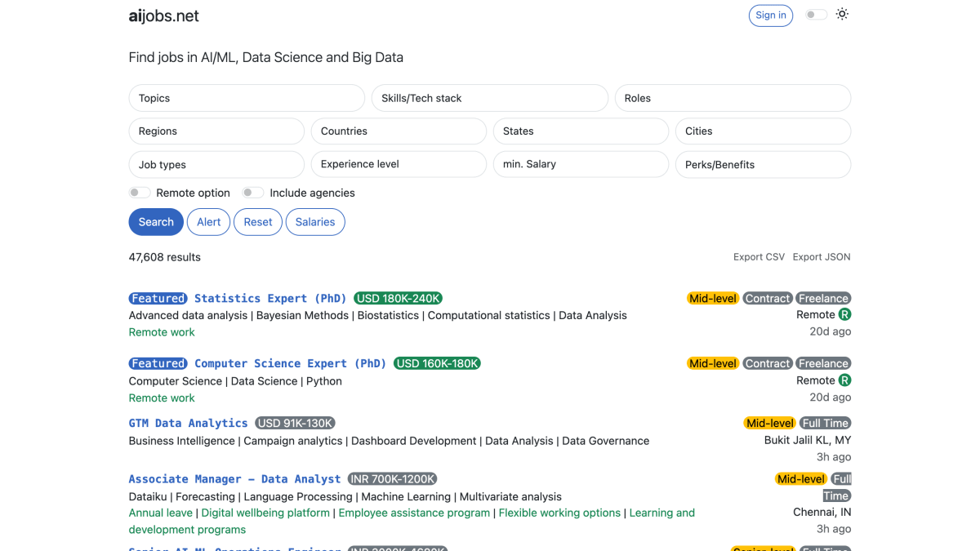
Task: Click Freelance tag on Statistics Expert row
Action: (x=823, y=298)
